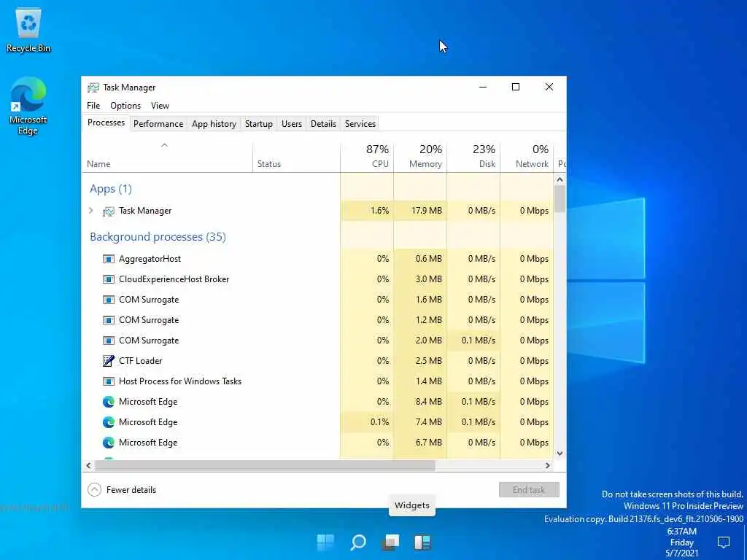Switch to the Startup tab
747x560 pixels.
click(259, 124)
